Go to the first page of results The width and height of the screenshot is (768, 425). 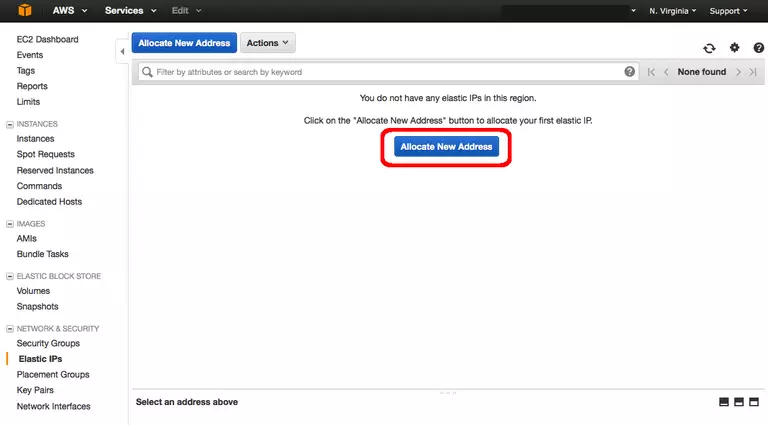[652, 72]
